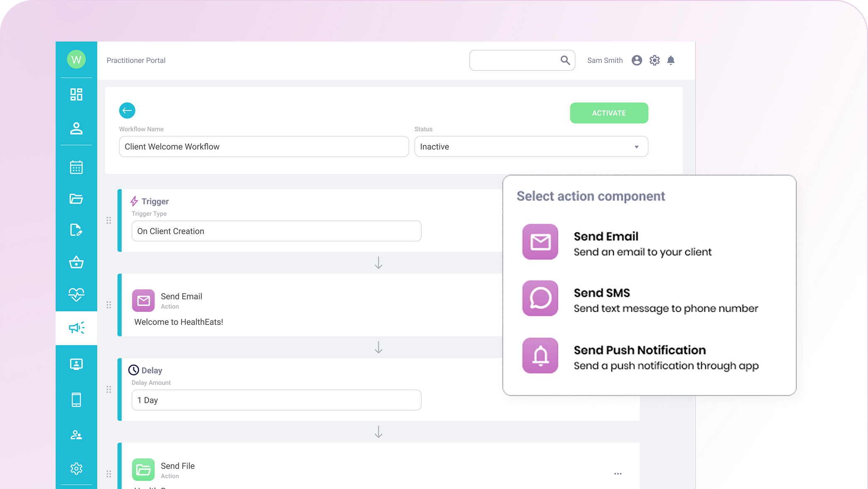Screen dimensions: 868x489
Task: Open the Send File three-dot menu
Action: [x=618, y=474]
